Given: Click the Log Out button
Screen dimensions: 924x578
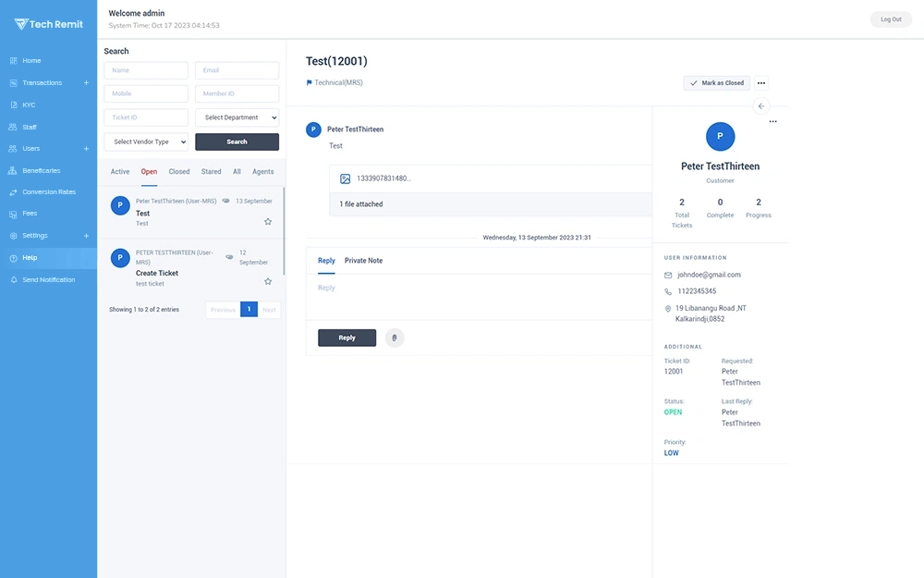Looking at the screenshot, I should tap(891, 19).
